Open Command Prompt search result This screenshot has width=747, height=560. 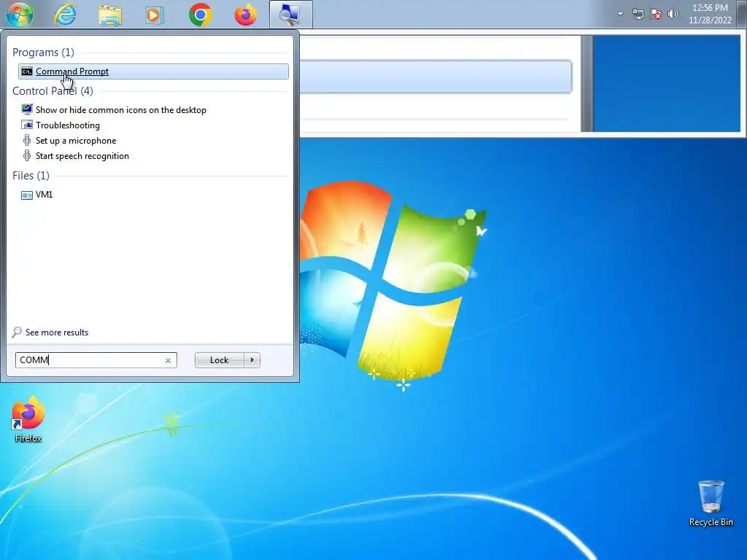coord(153,71)
